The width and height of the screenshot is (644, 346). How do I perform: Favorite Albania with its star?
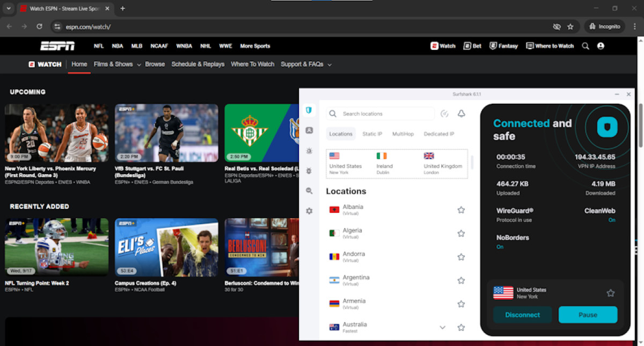tap(461, 210)
